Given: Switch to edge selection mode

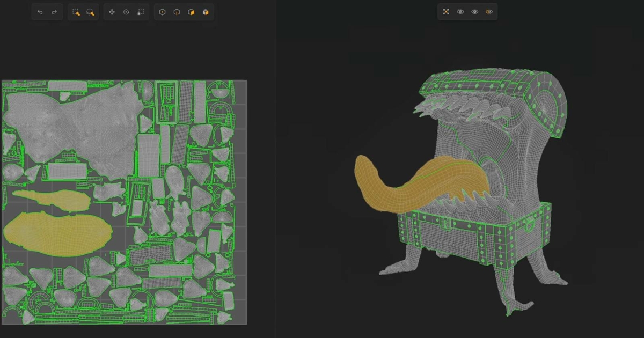Looking at the screenshot, I should [176, 12].
